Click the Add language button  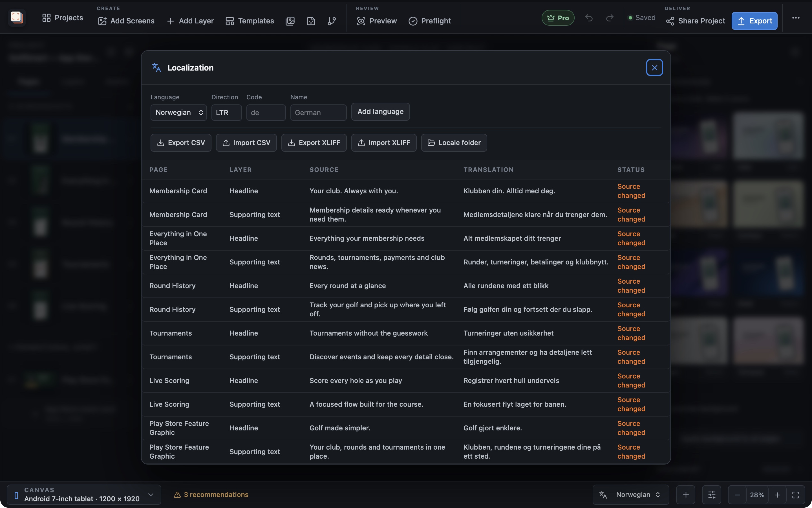380,111
